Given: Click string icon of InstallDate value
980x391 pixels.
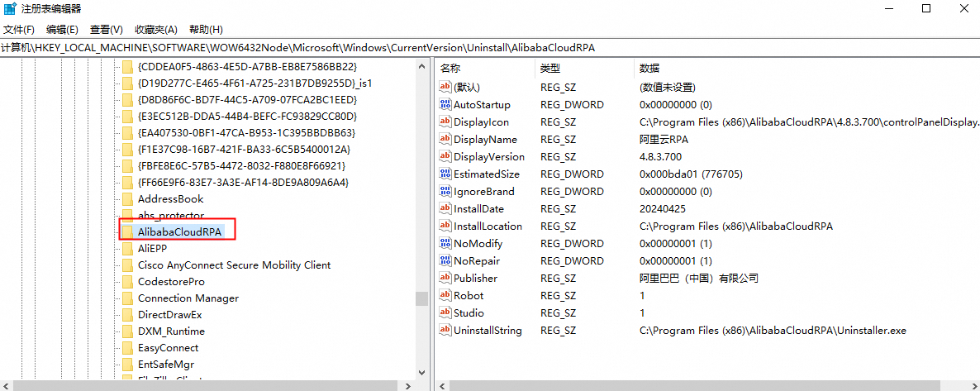Looking at the screenshot, I should (x=445, y=208).
